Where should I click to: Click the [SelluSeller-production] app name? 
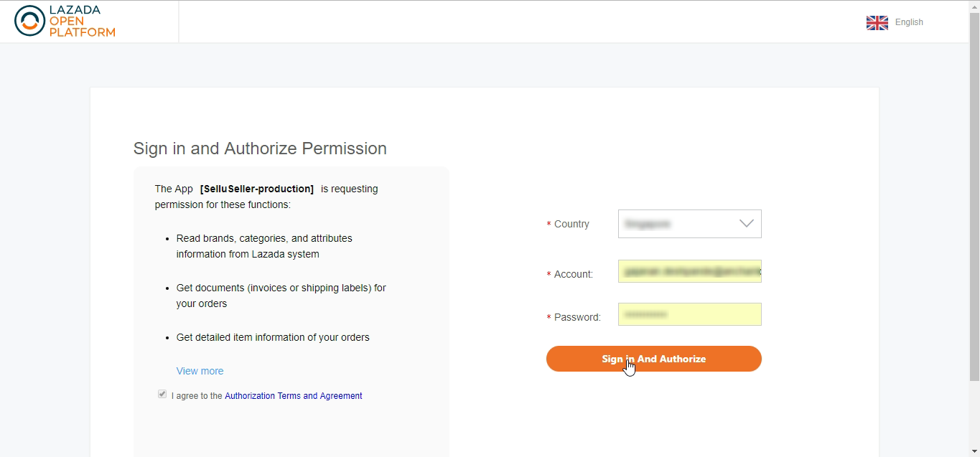point(257,189)
